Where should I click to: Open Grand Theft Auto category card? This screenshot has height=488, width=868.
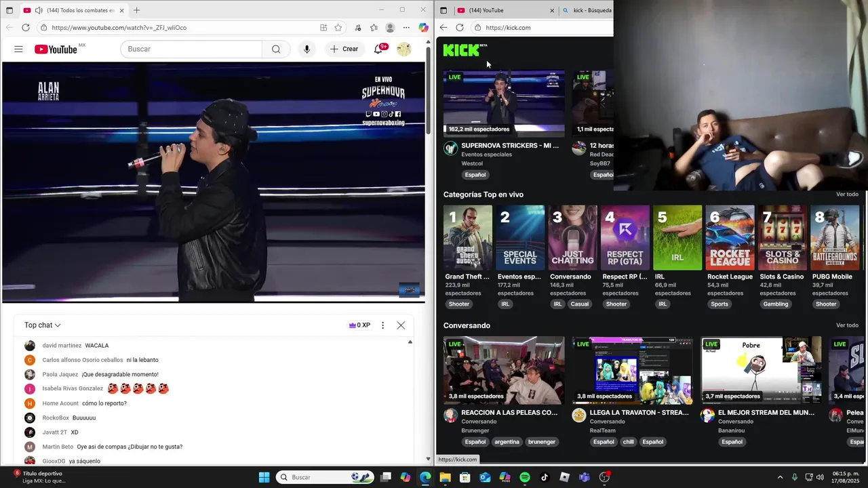468,238
